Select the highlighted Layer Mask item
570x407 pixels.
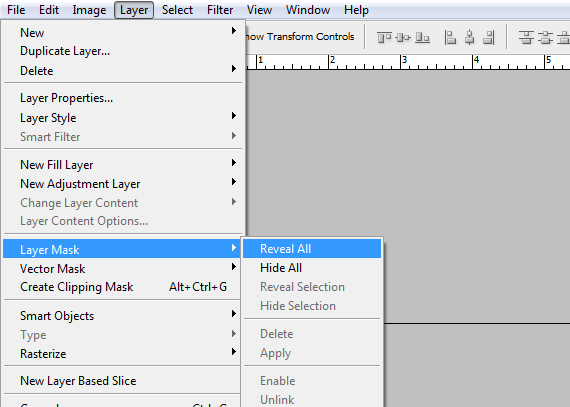pos(121,249)
